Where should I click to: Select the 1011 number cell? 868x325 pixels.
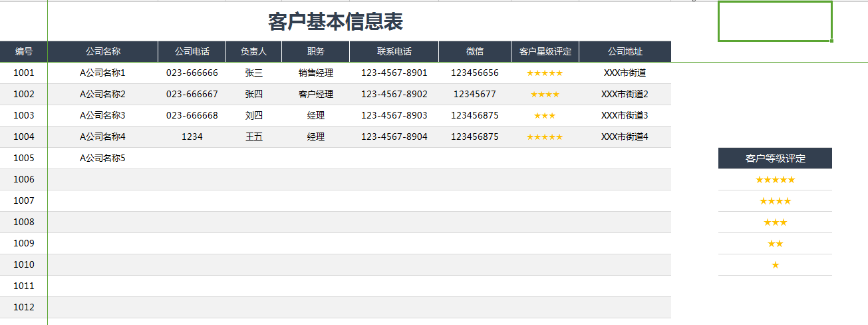point(24,286)
